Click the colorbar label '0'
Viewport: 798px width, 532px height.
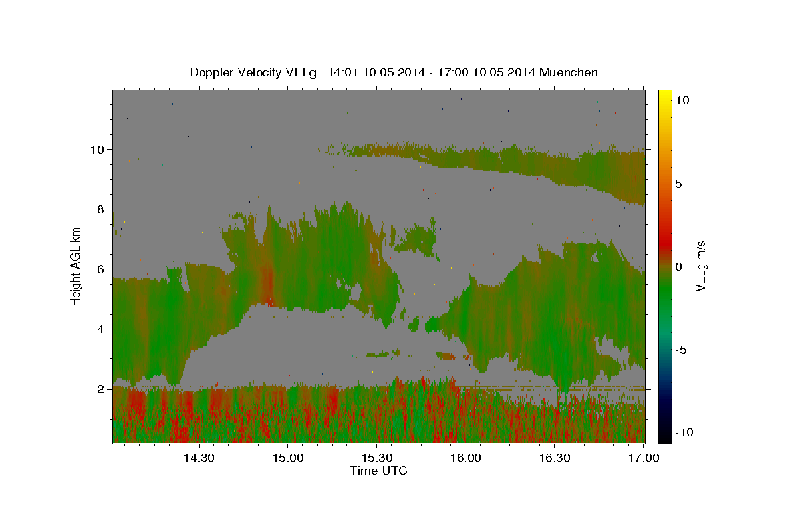coord(678,267)
